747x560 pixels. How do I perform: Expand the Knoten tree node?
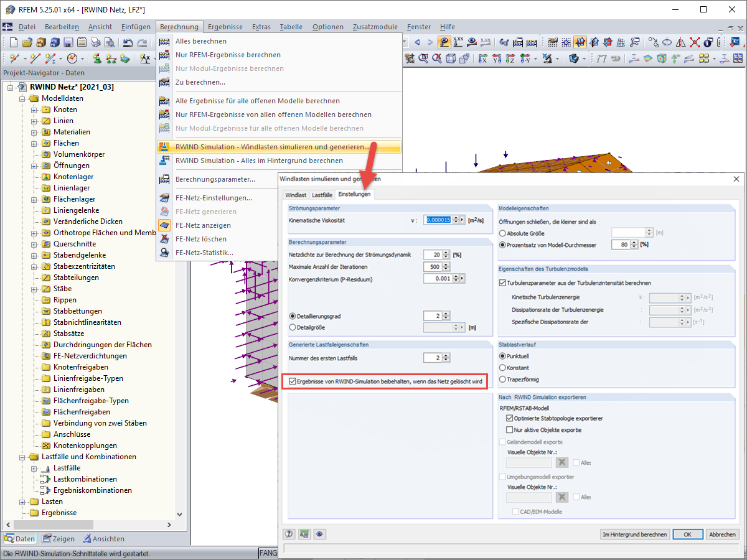click(x=34, y=110)
